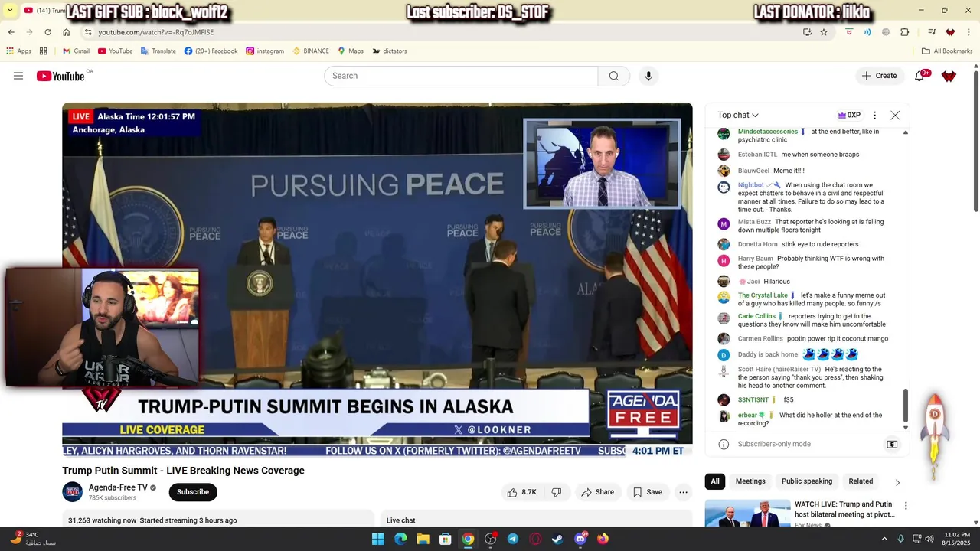Screen dimensions: 980x551
Task: Open Chrome home page button
Action: coord(67,32)
